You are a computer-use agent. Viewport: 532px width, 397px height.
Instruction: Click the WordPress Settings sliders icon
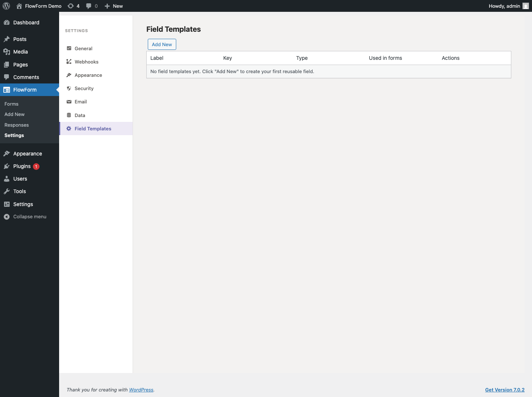[7, 204]
